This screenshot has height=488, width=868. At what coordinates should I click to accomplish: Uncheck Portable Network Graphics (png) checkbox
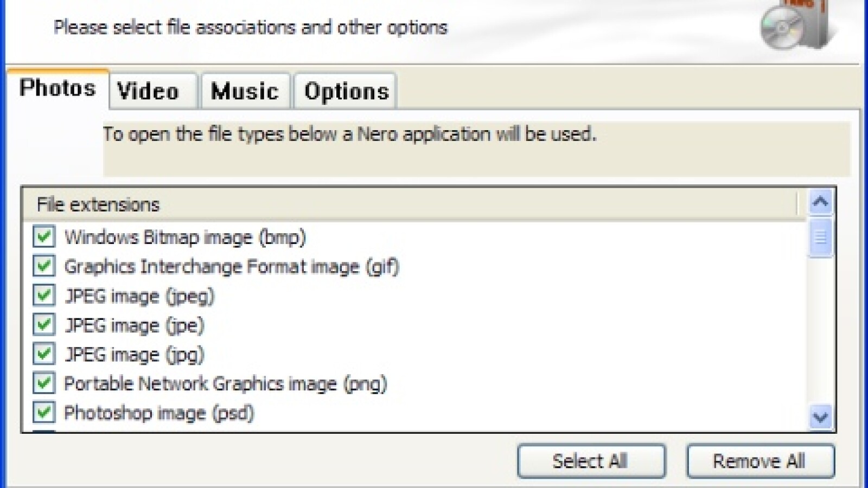43,383
